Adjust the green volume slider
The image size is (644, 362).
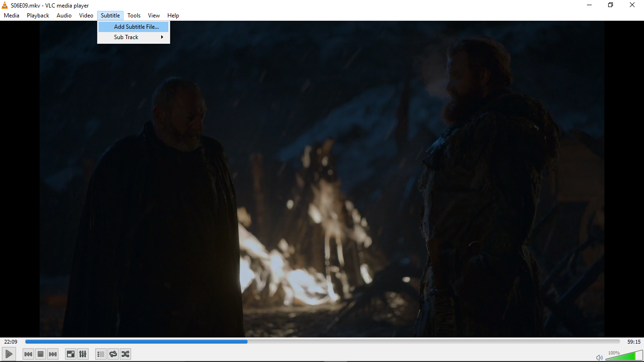coord(624,356)
